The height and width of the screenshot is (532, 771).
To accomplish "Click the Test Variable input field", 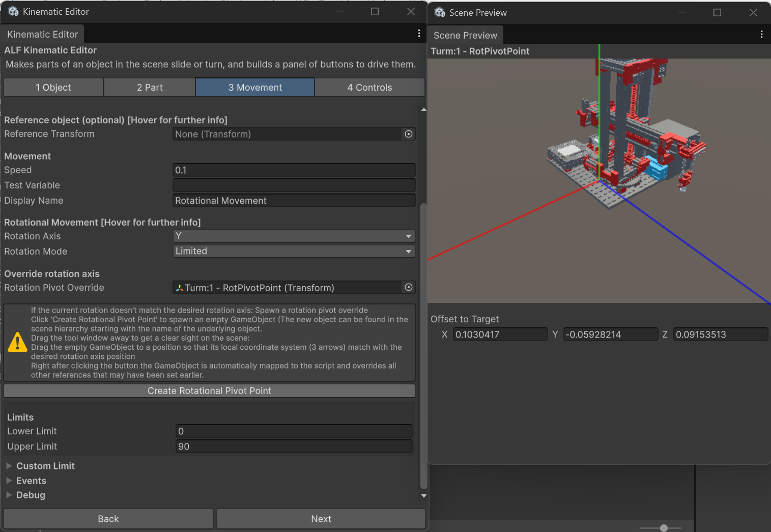I will [294, 185].
